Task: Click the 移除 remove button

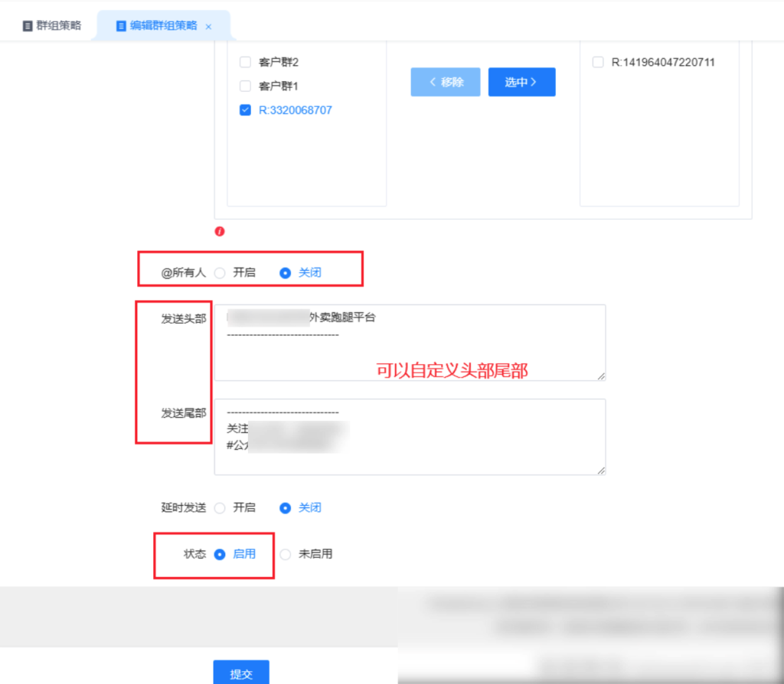Action: point(445,82)
